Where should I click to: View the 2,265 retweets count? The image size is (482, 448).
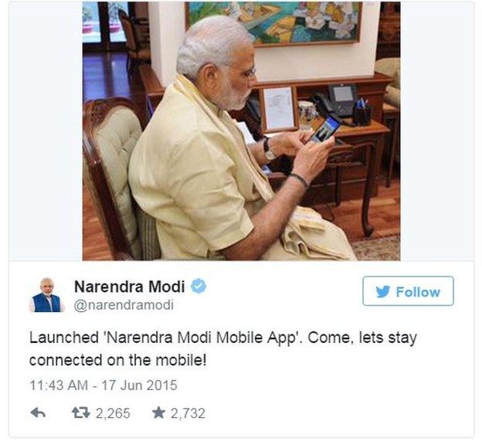[113, 413]
